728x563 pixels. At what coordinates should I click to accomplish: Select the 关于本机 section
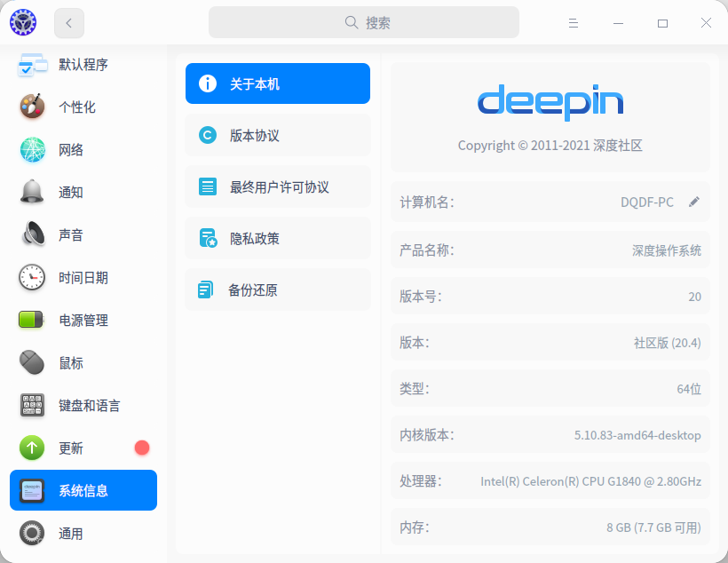[277, 83]
